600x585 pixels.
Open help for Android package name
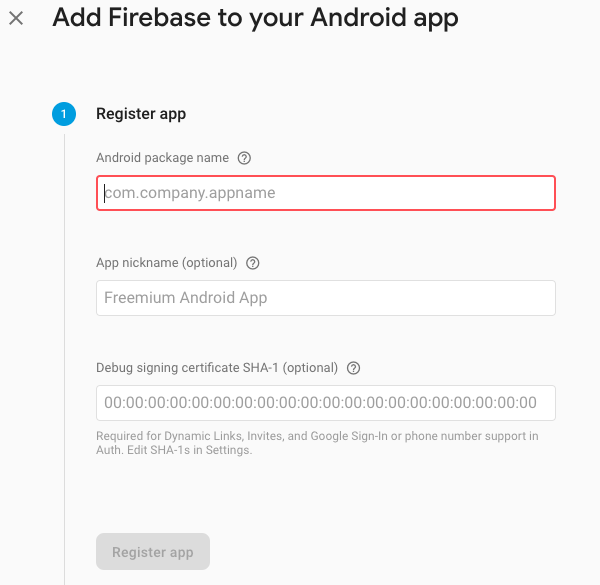[245, 158]
